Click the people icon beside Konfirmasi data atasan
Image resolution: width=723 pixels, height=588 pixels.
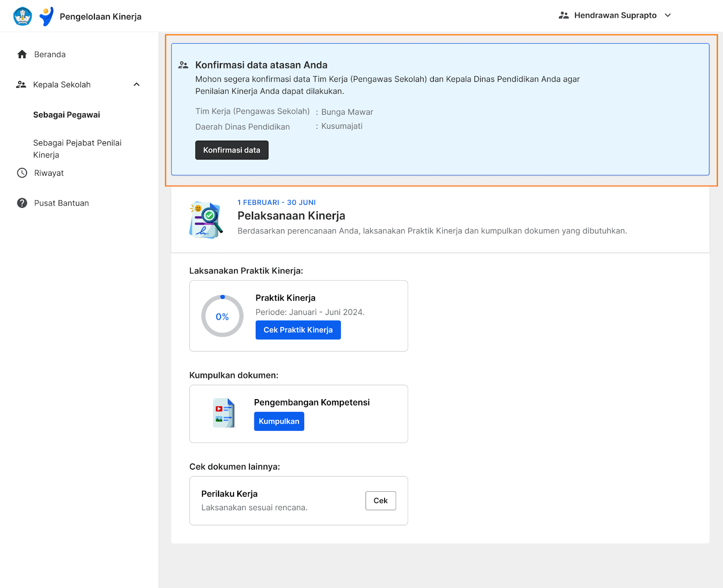pyautogui.click(x=183, y=65)
